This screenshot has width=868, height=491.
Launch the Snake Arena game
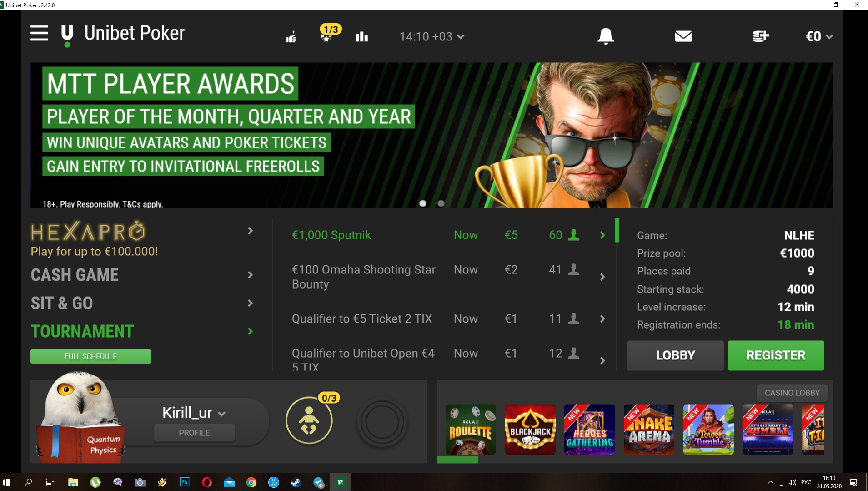click(649, 429)
